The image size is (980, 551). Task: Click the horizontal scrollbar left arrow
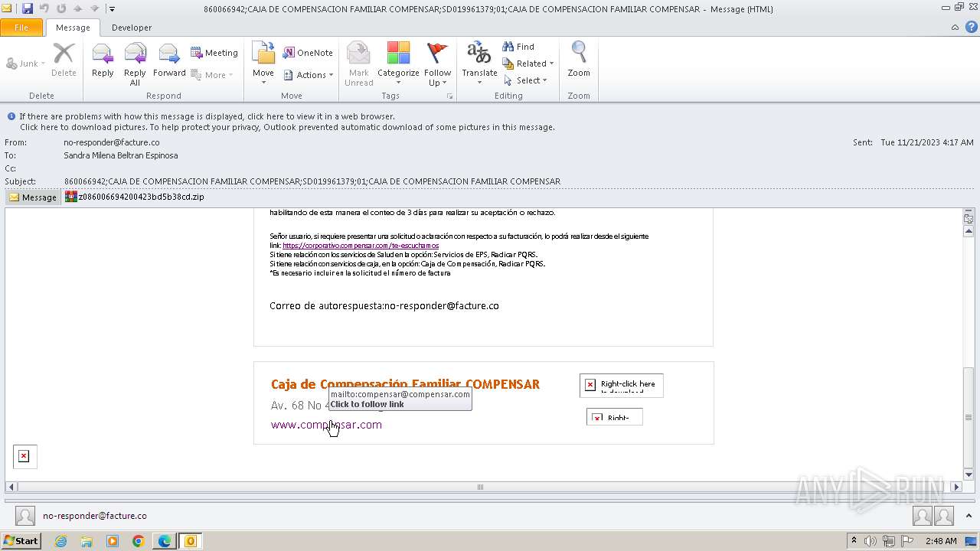pos(11,487)
